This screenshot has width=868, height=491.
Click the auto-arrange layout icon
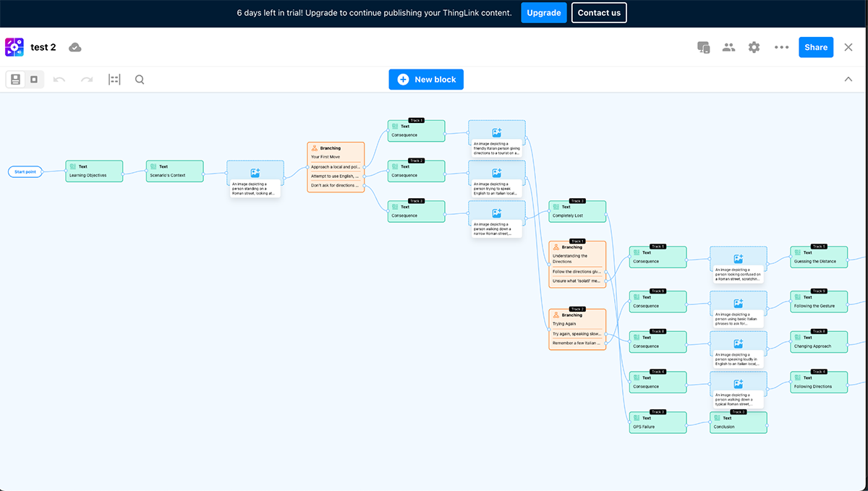click(x=114, y=80)
